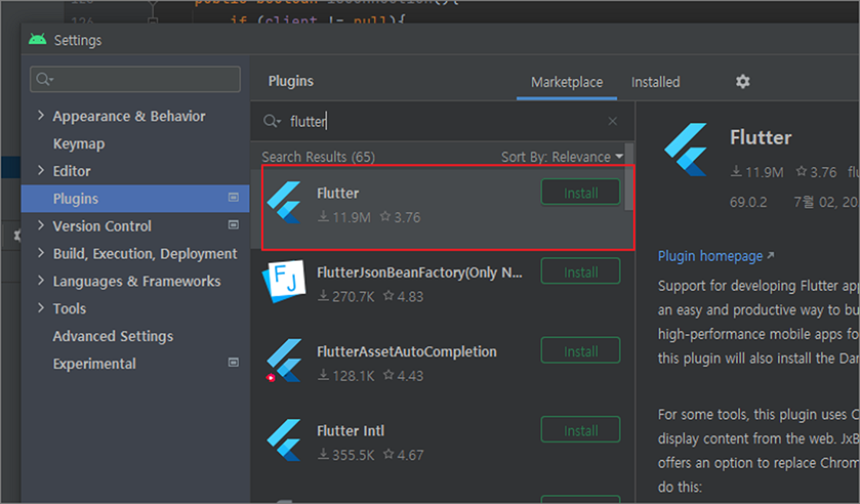Viewport: 860px width, 504px height.
Task: Click the Android icon in Settings title
Action: [x=38, y=39]
